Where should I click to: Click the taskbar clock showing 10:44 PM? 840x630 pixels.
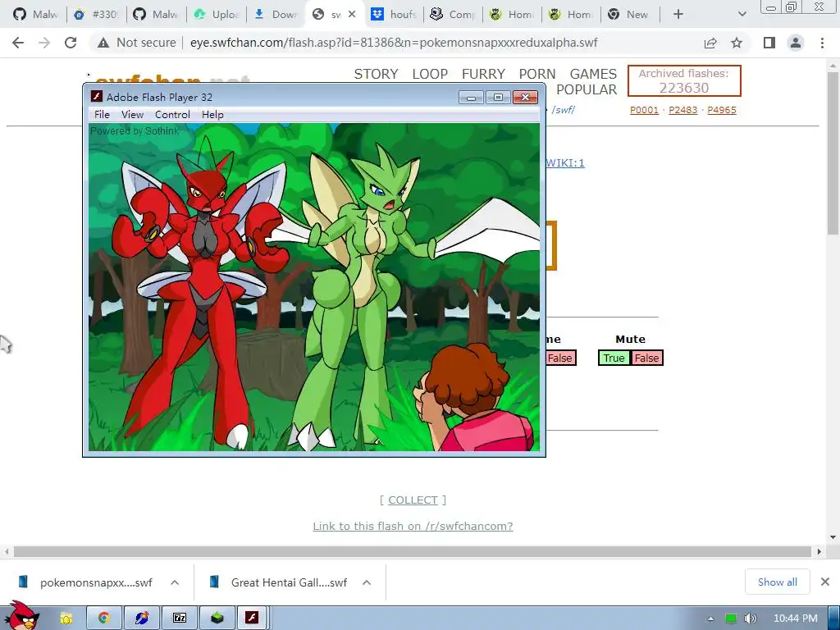796,619
